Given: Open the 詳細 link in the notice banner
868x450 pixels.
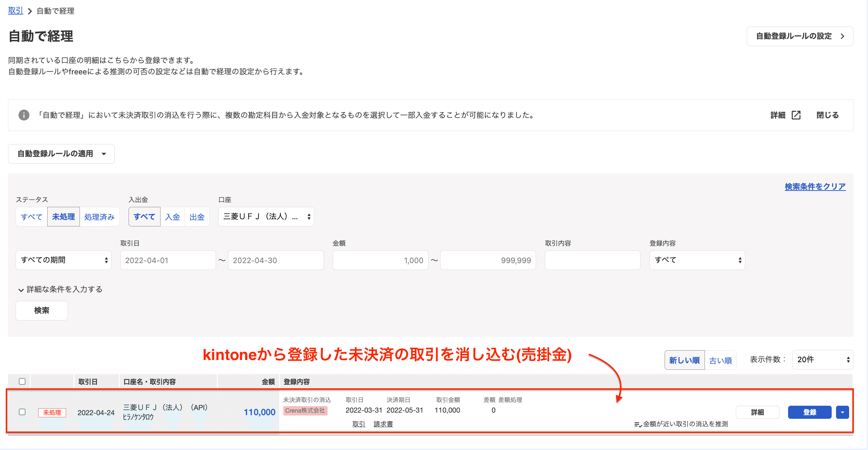Looking at the screenshot, I should [778, 115].
